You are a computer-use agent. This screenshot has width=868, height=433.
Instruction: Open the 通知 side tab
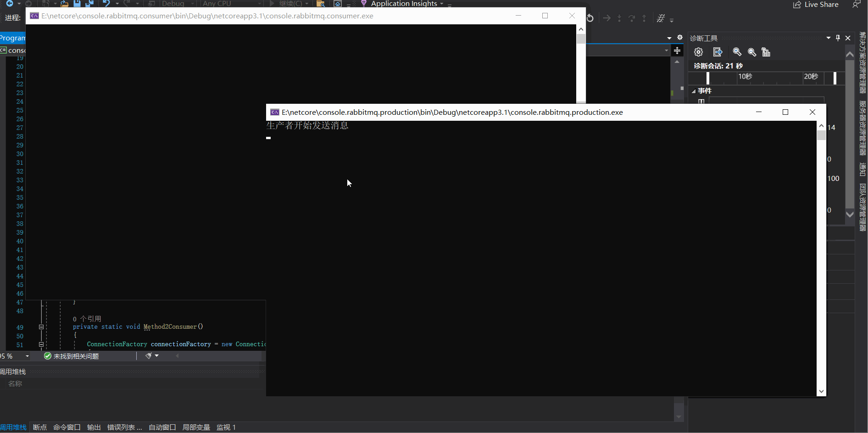[x=863, y=169]
